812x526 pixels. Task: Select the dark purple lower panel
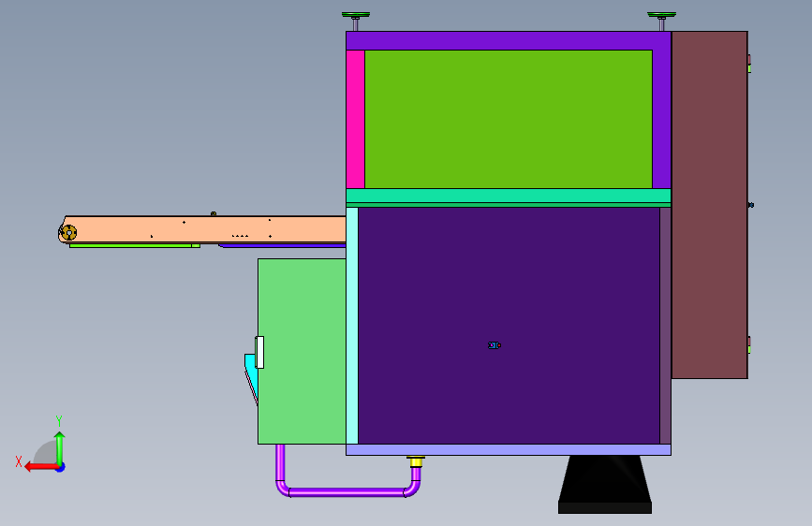pyautogui.click(x=509, y=325)
